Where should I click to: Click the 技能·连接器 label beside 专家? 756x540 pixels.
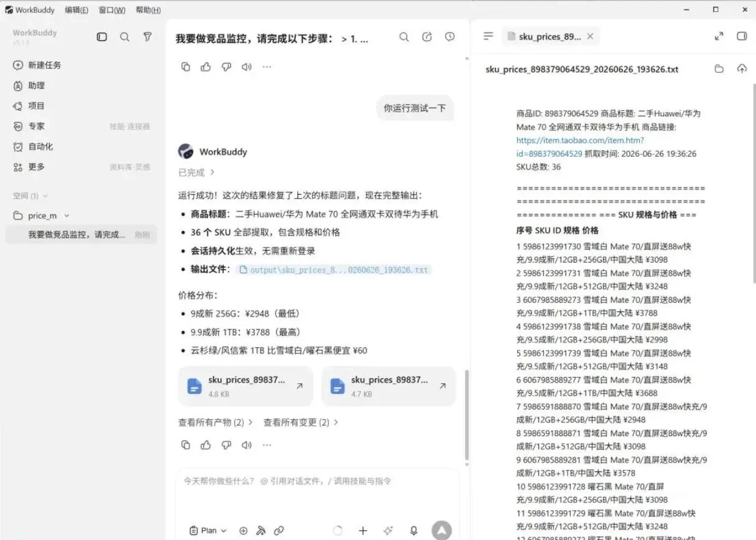tap(130, 127)
